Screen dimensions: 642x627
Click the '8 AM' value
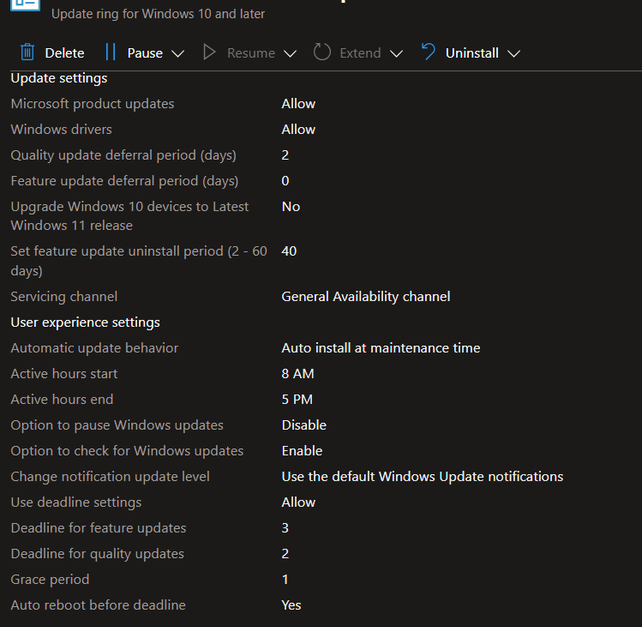tap(298, 374)
